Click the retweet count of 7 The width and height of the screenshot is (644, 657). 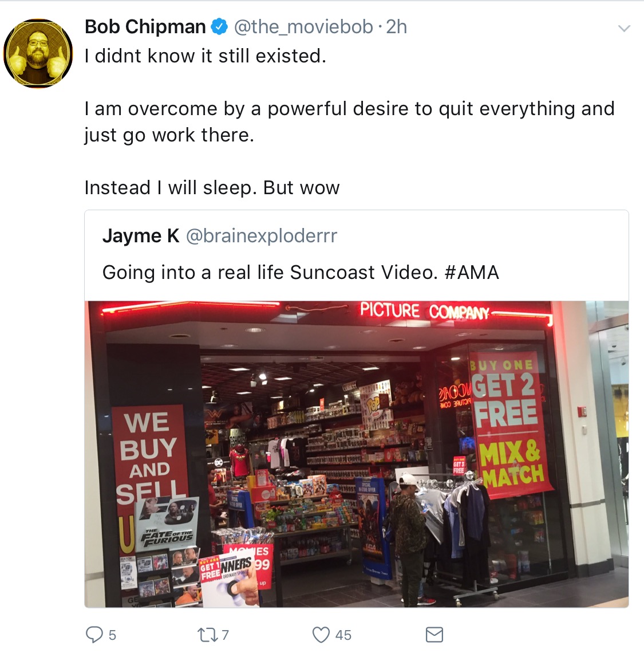coord(226,635)
